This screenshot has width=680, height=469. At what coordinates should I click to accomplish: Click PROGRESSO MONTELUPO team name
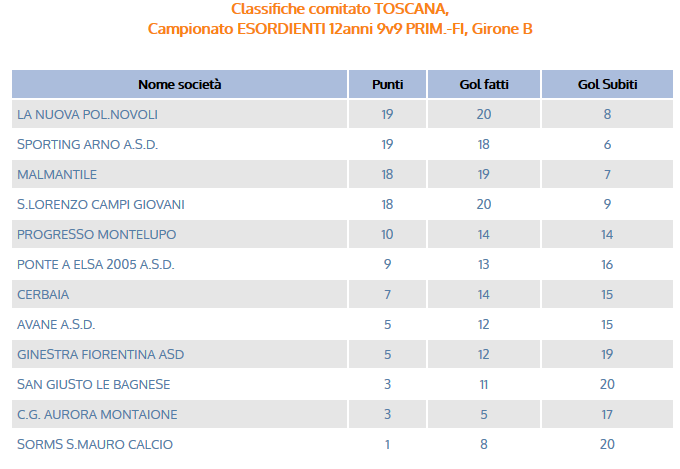[x=96, y=234]
